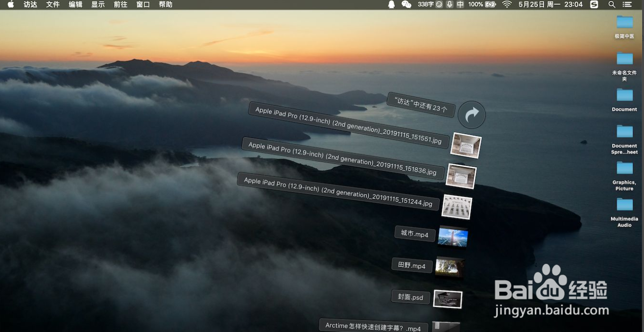The image size is (644, 332).
Task: Open the 编辑 menu
Action: (x=75, y=4)
